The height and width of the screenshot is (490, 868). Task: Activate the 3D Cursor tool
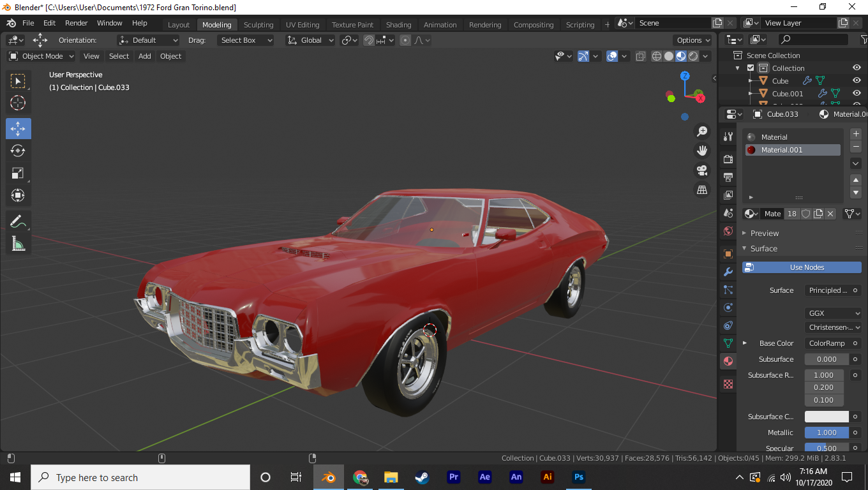pyautogui.click(x=18, y=103)
